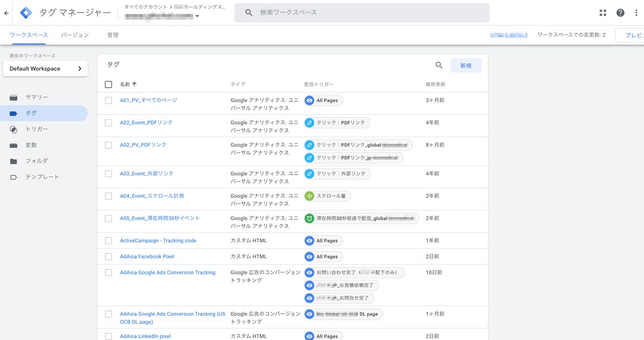Click the 最終更新 column header
The width and height of the screenshot is (644, 340).
pos(435,84)
